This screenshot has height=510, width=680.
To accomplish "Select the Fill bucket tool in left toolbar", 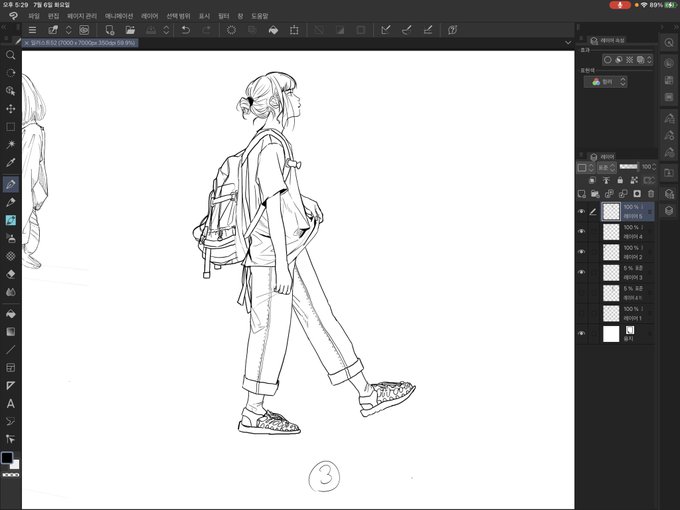I will click(10, 314).
